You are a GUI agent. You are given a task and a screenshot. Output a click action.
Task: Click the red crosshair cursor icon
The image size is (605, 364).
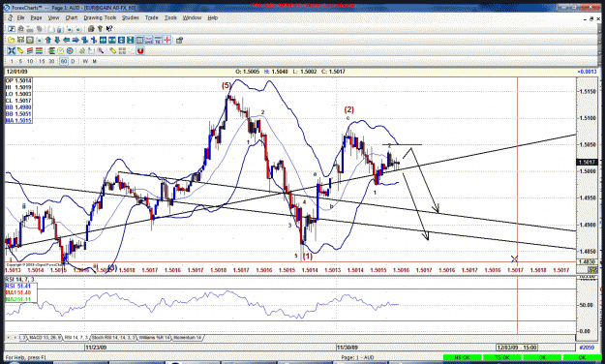[x=167, y=40]
